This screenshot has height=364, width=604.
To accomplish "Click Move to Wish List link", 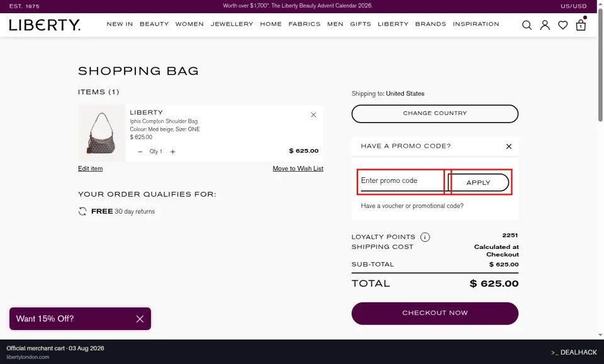I will click(x=298, y=168).
